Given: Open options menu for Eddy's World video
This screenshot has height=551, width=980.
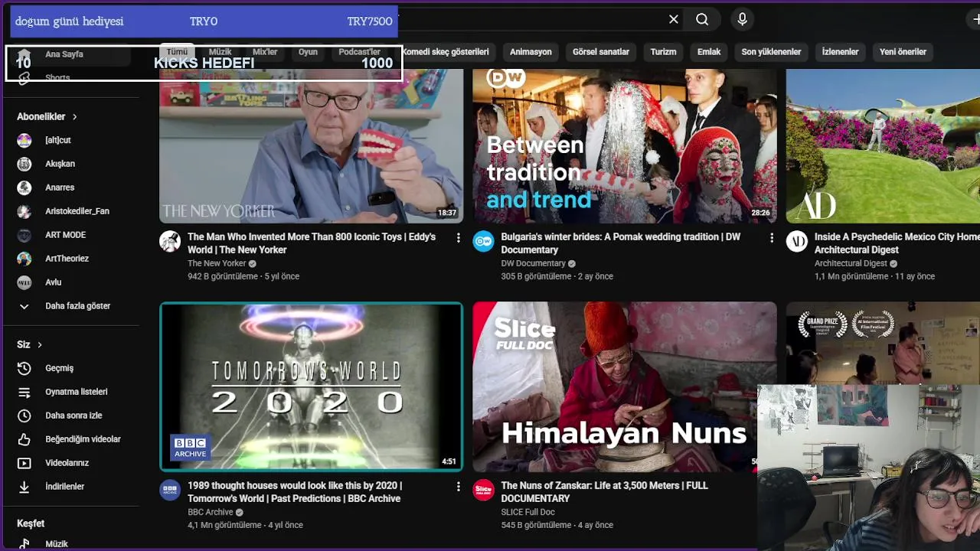Looking at the screenshot, I should coord(458,238).
